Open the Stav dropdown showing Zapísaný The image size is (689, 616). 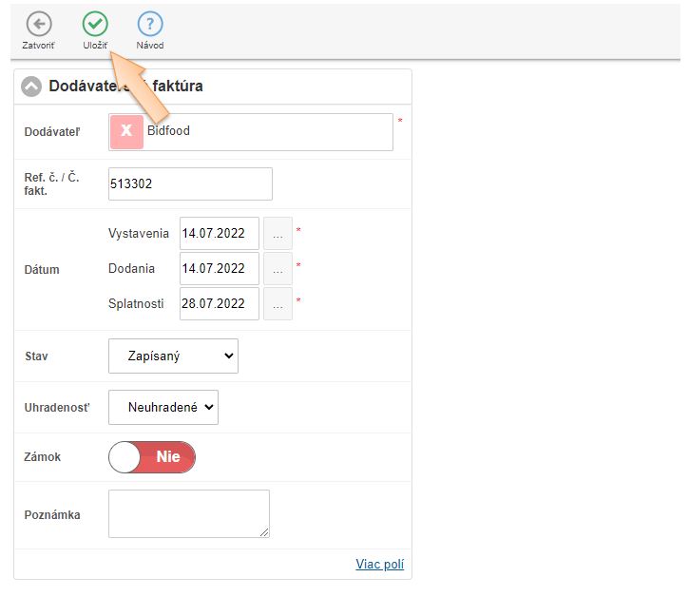tap(173, 356)
